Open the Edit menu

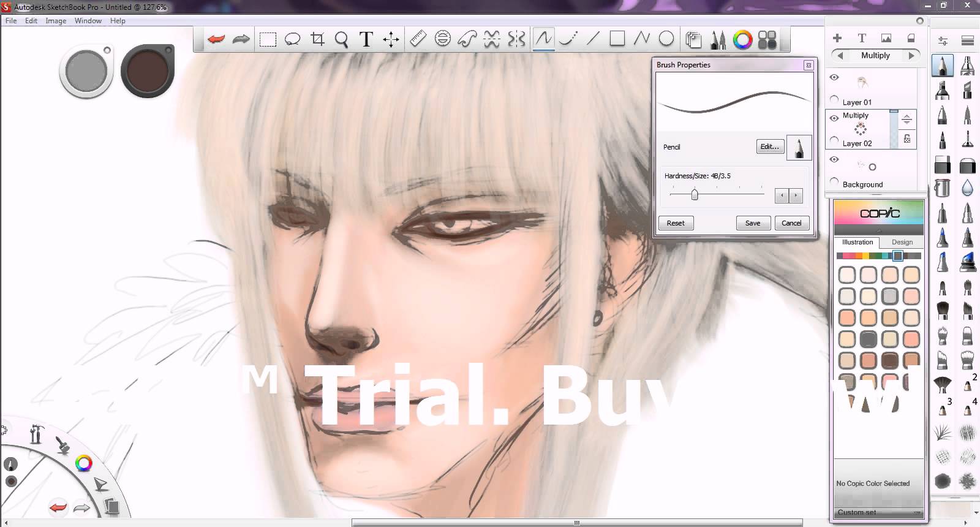(31, 20)
